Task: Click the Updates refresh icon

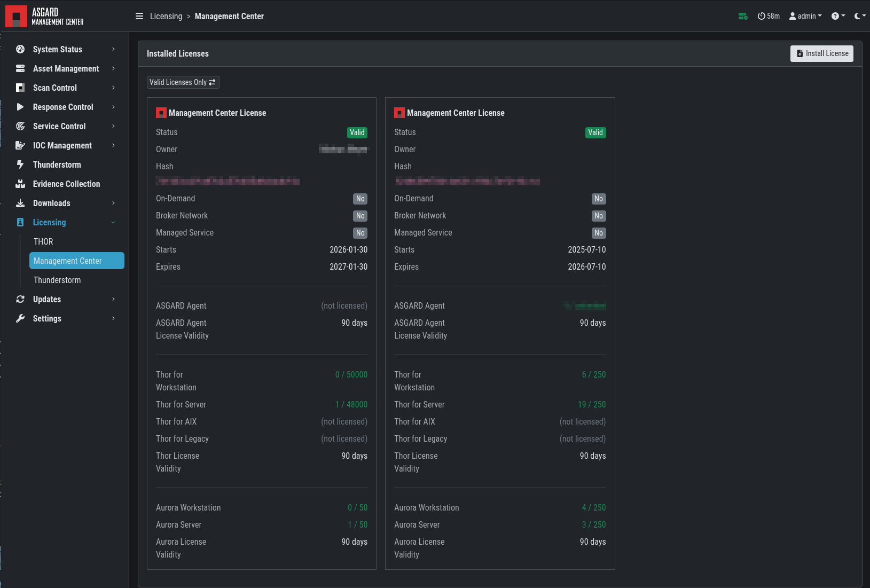Action: click(20, 299)
